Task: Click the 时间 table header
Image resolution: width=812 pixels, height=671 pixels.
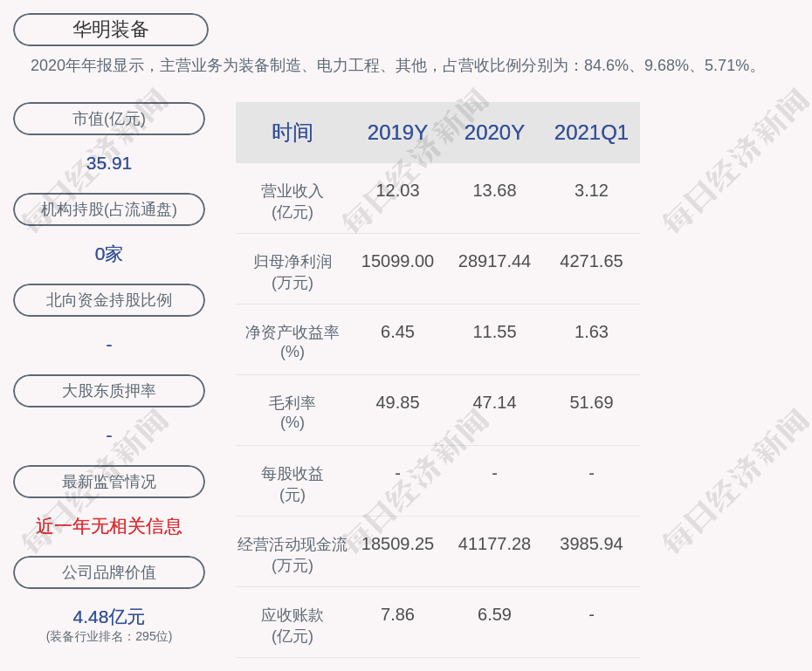Action: [292, 133]
